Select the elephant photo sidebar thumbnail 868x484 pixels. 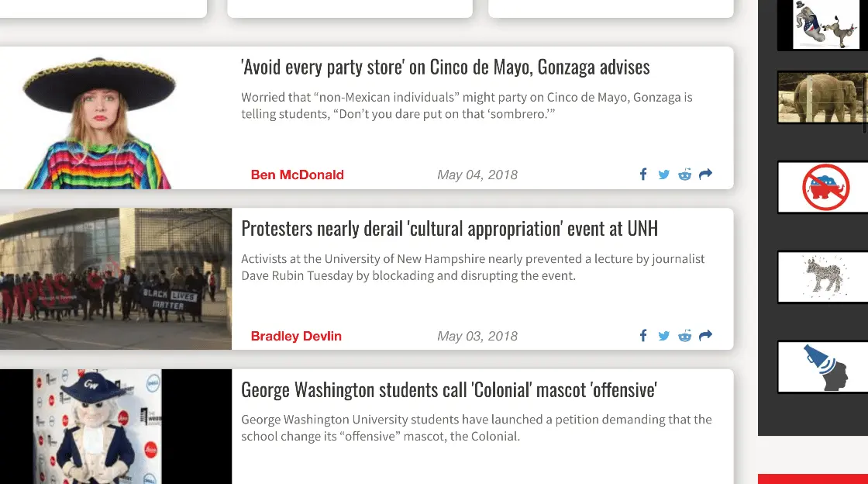click(822, 98)
